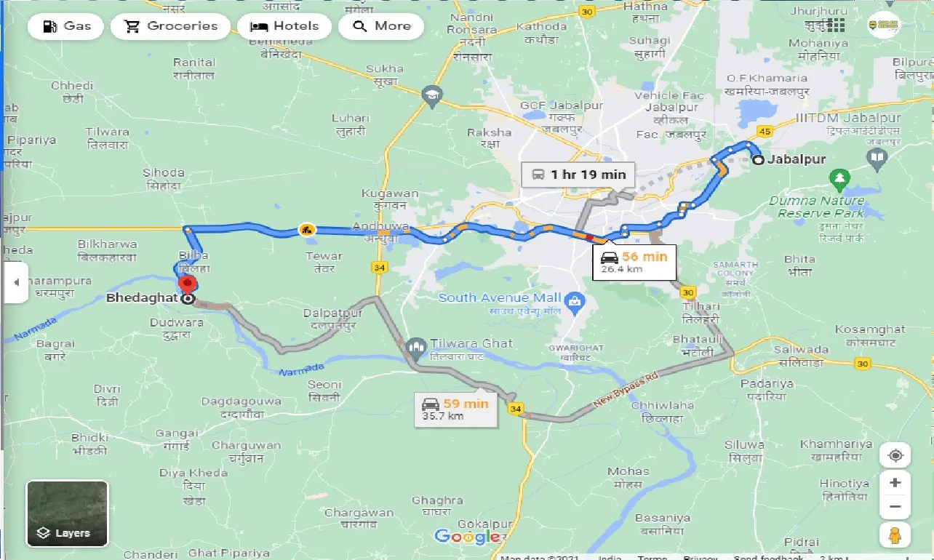Select the 59 min alternate route label
Image resolution: width=934 pixels, height=560 pixels.
coord(455,409)
